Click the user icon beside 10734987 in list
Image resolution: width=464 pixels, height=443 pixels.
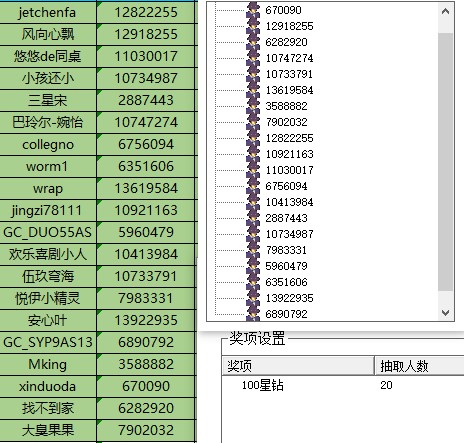coord(253,234)
